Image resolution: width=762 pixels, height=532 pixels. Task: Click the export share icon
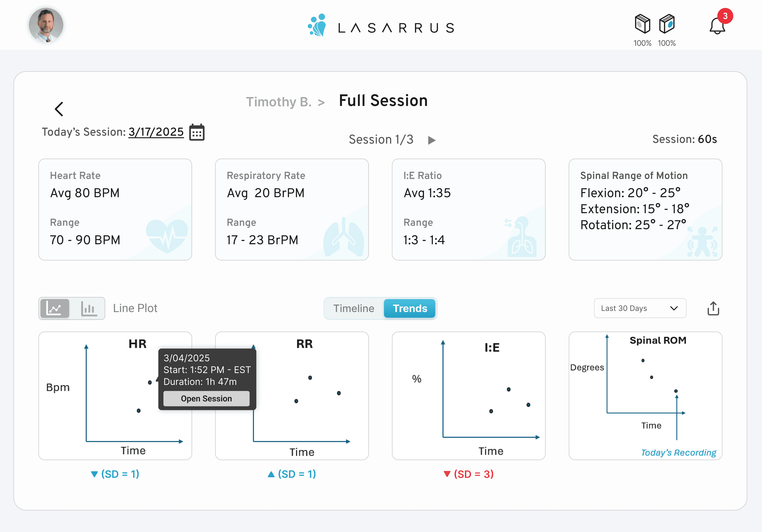point(713,308)
